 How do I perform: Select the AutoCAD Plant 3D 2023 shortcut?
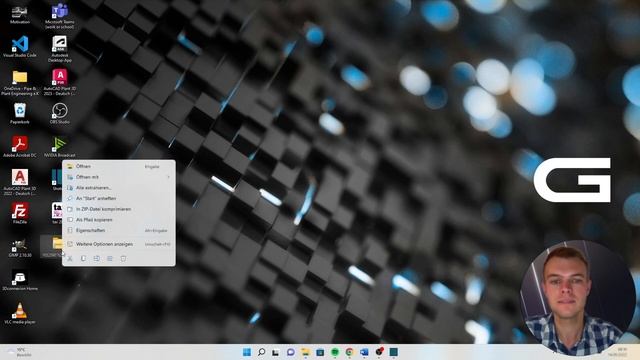point(60,82)
